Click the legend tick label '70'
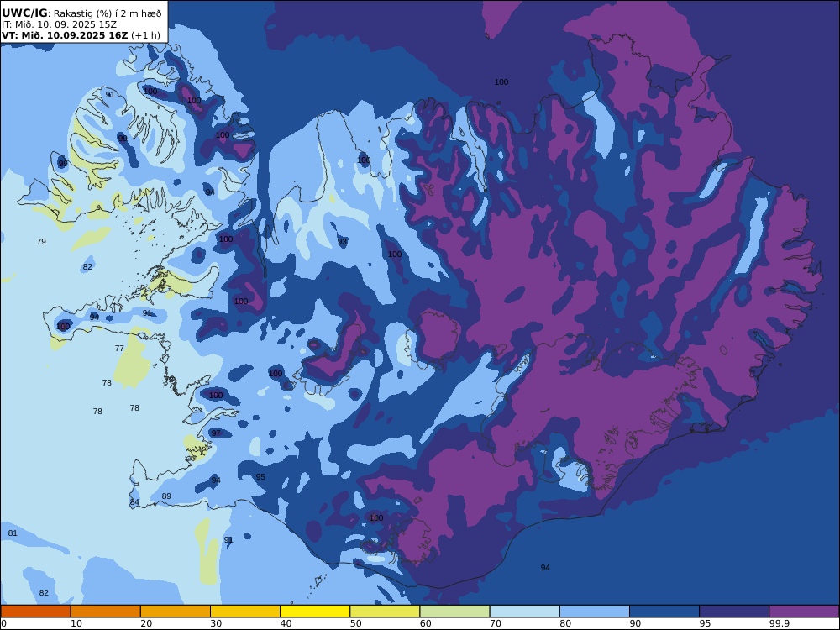Screen dimensions: 840x630 (x=496, y=623)
